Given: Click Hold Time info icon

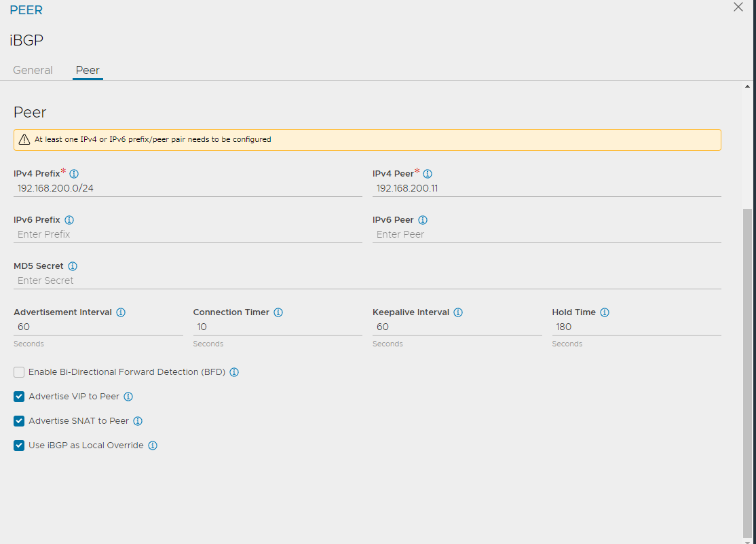Looking at the screenshot, I should pos(605,312).
